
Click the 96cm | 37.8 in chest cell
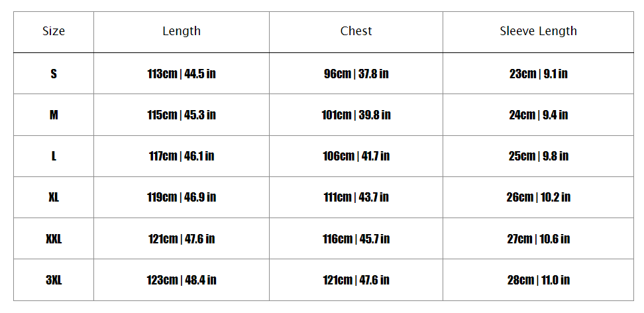click(x=356, y=74)
